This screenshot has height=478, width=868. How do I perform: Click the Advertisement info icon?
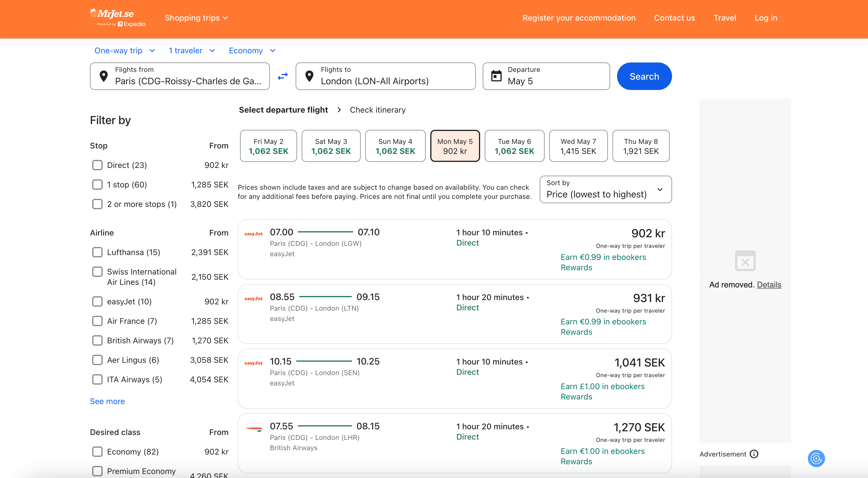[x=754, y=454]
